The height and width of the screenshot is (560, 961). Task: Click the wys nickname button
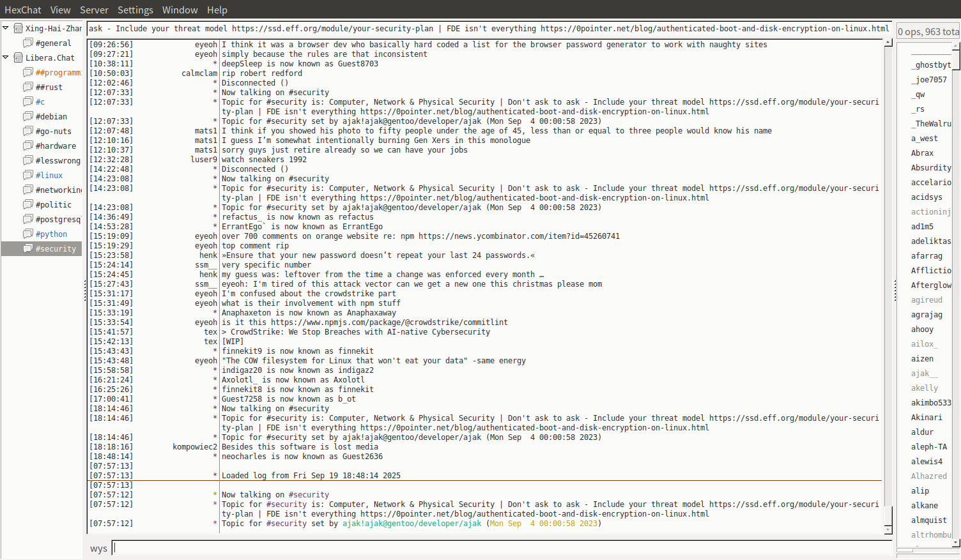click(98, 549)
